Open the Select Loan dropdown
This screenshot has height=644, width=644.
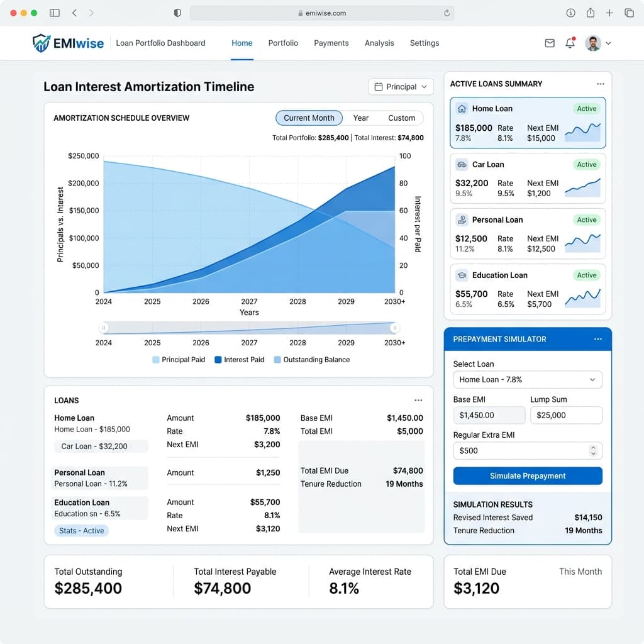click(528, 379)
